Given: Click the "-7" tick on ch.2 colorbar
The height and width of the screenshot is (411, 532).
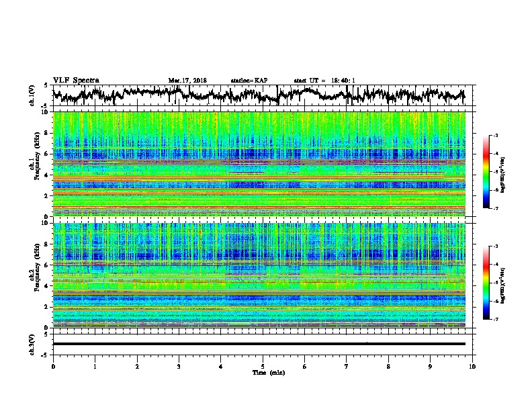Looking at the screenshot, I should 495,319.
